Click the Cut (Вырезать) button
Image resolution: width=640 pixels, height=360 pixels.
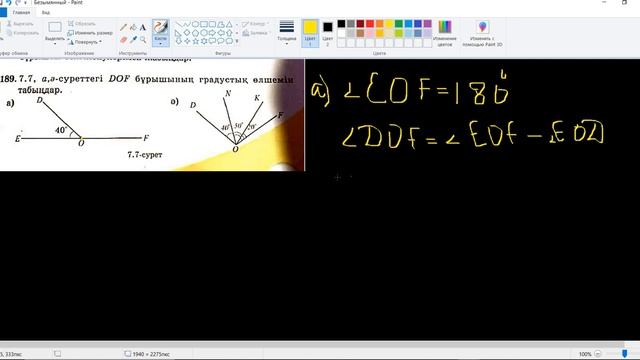[20, 24]
